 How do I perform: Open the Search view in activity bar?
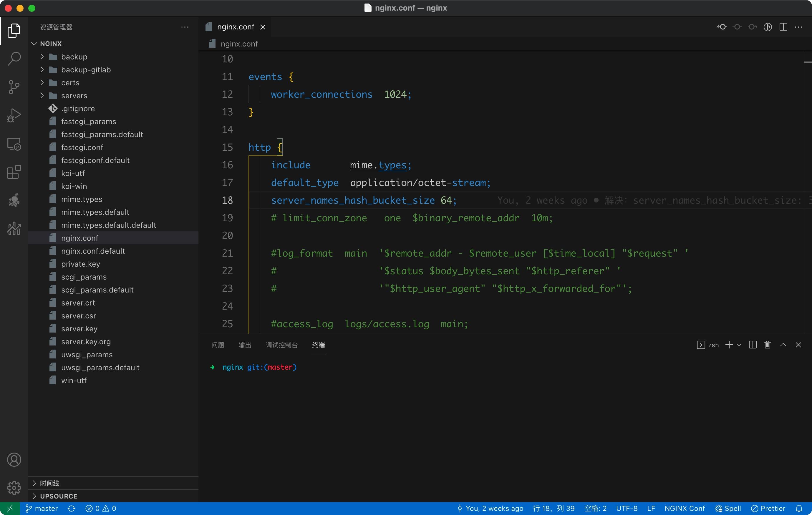point(14,58)
